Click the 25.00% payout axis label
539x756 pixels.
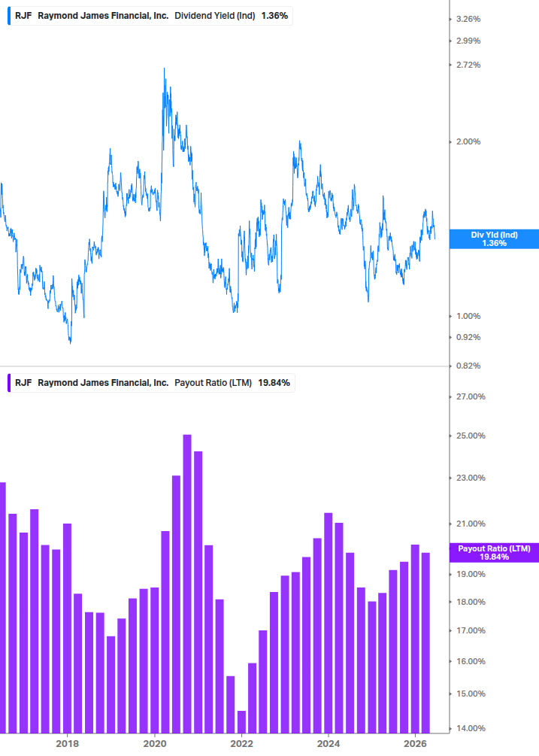click(x=471, y=436)
